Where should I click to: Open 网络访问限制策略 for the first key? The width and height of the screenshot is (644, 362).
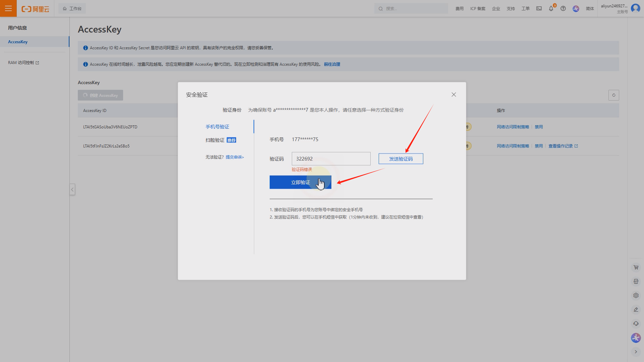coord(513,127)
